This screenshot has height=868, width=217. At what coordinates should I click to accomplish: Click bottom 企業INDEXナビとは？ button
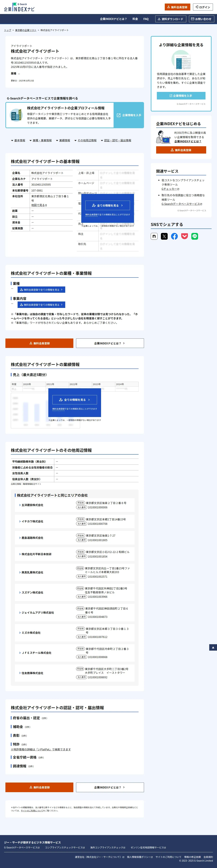[x=110, y=787]
